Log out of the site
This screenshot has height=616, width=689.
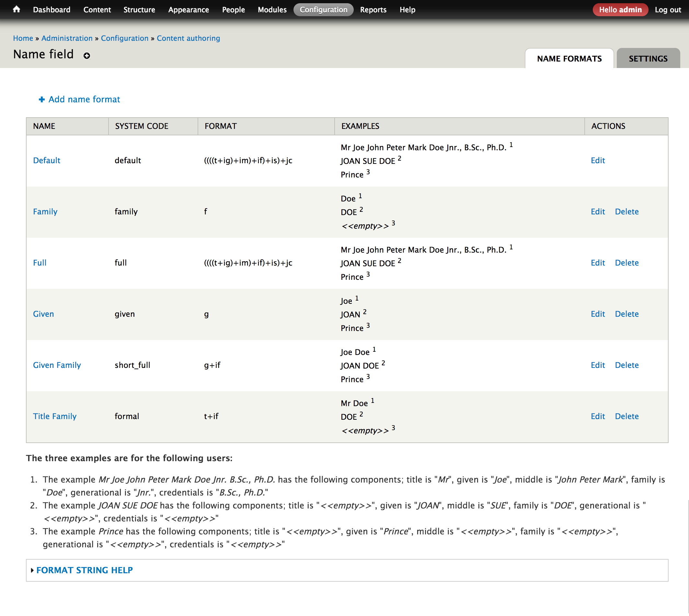(667, 9)
